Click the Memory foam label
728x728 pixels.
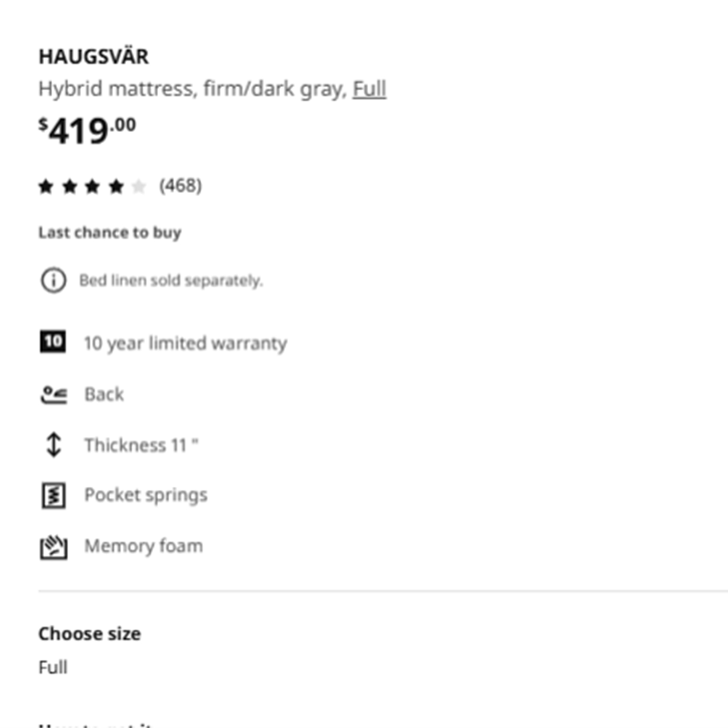(x=143, y=546)
